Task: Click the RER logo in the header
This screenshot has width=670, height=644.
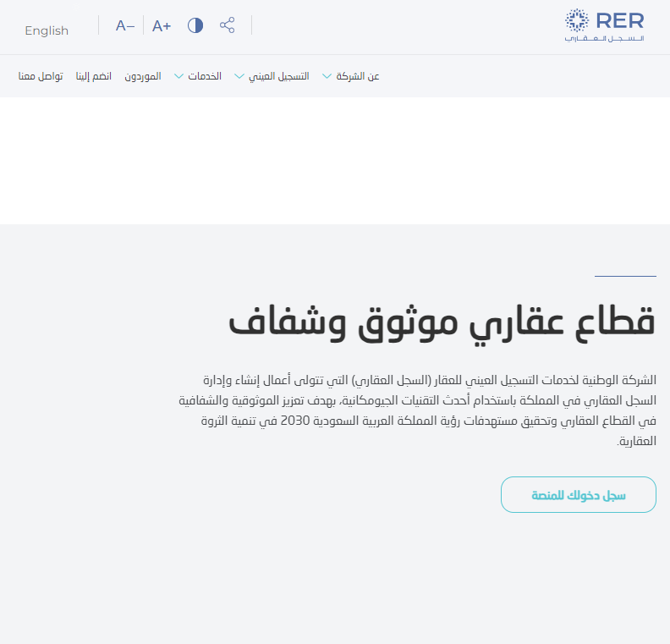Action: pyautogui.click(x=604, y=25)
